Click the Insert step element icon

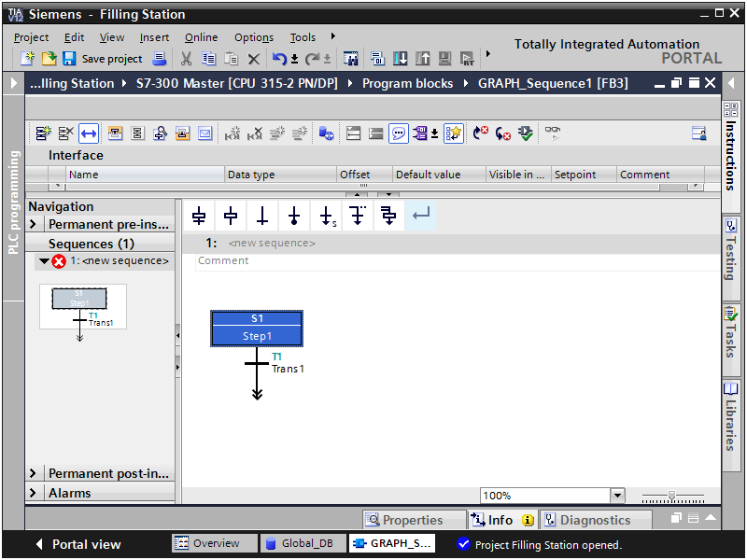[x=231, y=216]
